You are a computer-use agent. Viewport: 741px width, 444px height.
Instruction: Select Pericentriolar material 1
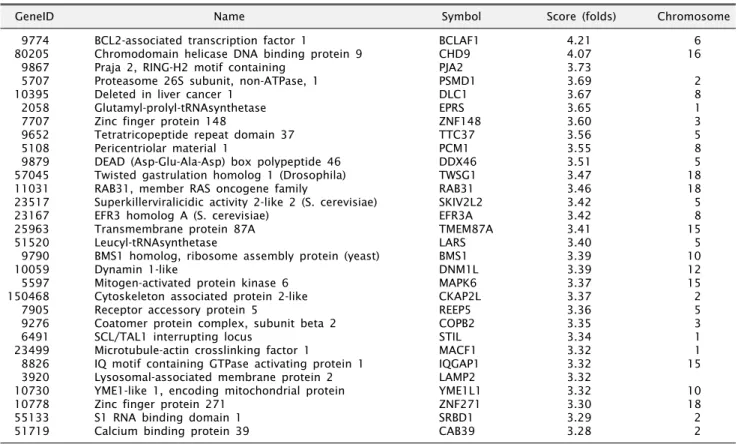(161, 148)
